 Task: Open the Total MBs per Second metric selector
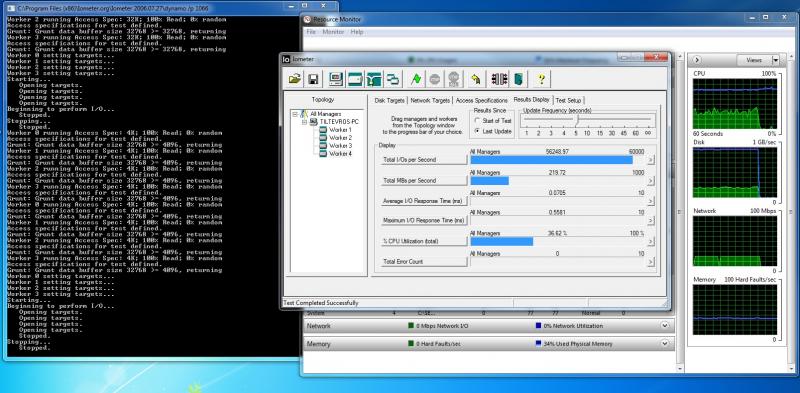[424, 180]
